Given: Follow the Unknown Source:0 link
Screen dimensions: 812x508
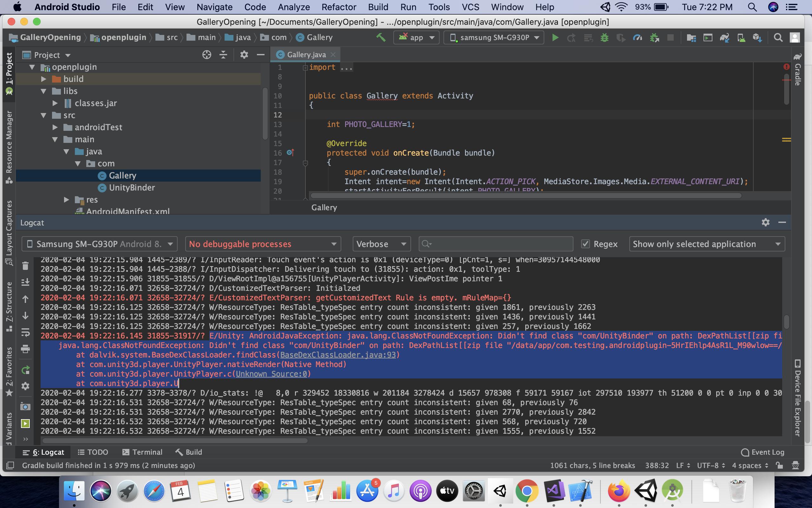Looking at the screenshot, I should point(271,374).
